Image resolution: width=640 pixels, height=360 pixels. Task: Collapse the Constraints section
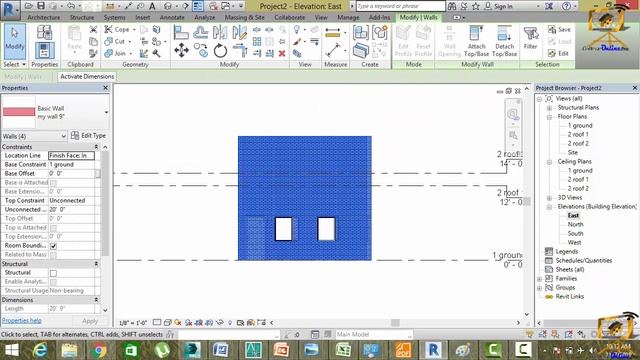96,147
